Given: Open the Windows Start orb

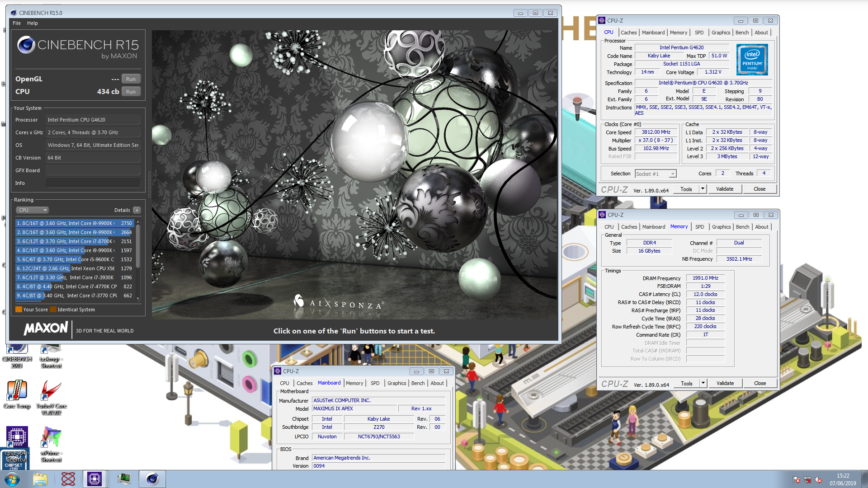Looking at the screenshot, I should (x=12, y=479).
